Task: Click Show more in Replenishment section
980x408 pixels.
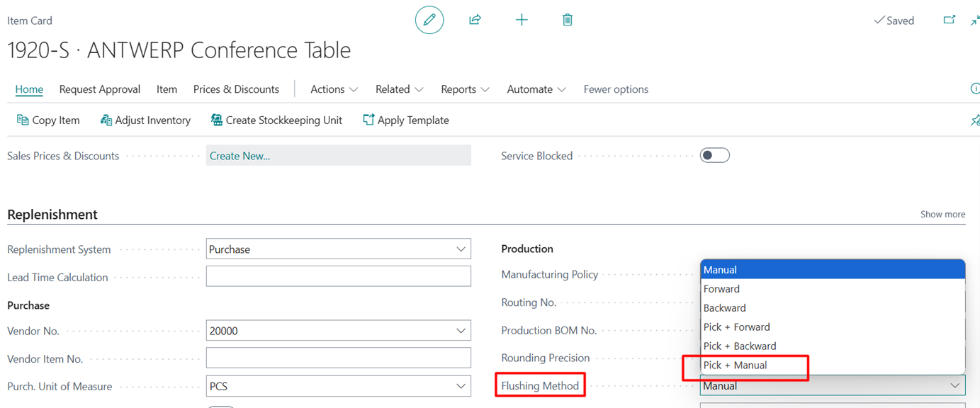Action: 942,214
